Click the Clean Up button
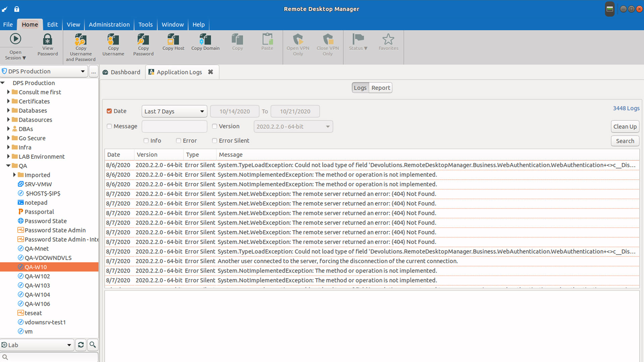 point(625,126)
